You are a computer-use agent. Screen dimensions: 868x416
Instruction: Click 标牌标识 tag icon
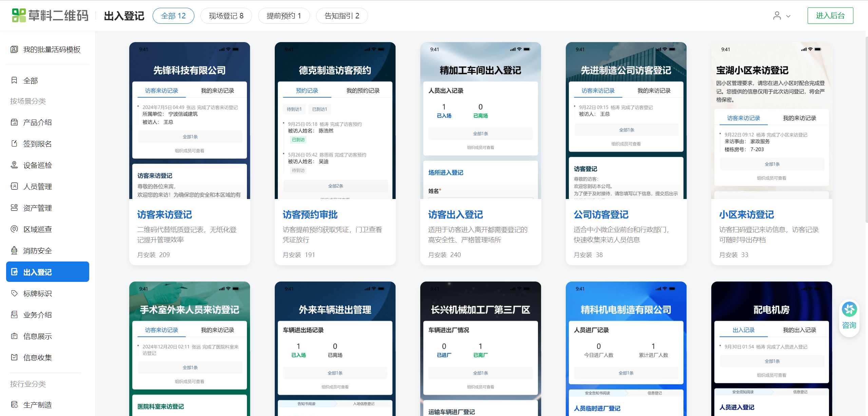[14, 293]
